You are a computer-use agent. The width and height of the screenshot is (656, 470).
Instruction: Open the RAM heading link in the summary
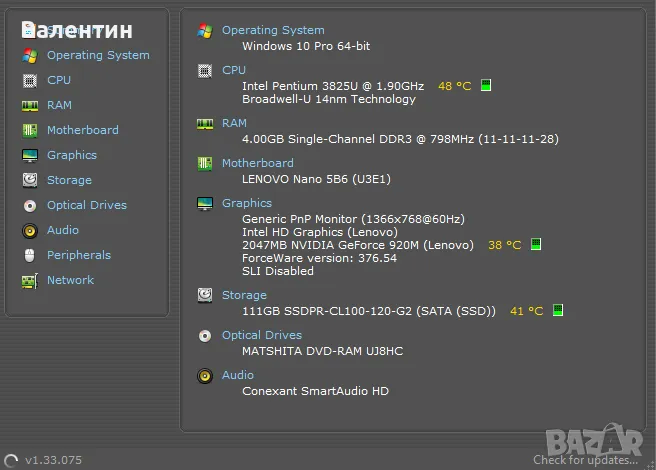pyautogui.click(x=234, y=123)
